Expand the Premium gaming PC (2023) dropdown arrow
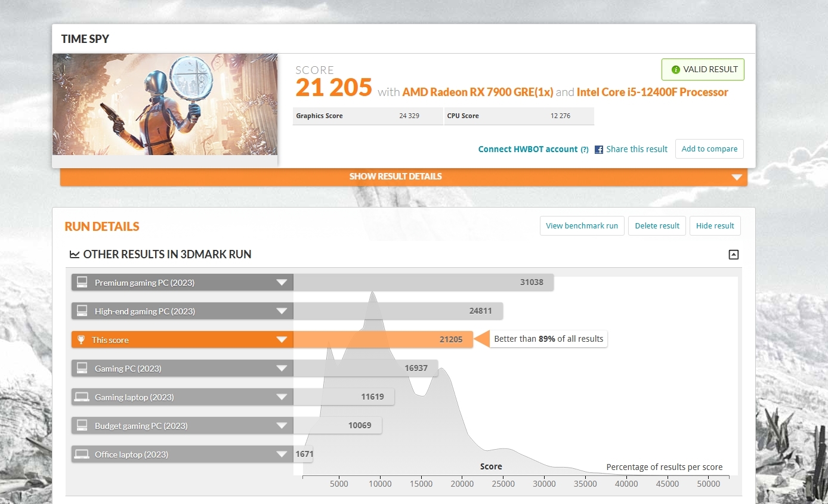The height and width of the screenshot is (504, 828). [x=282, y=283]
